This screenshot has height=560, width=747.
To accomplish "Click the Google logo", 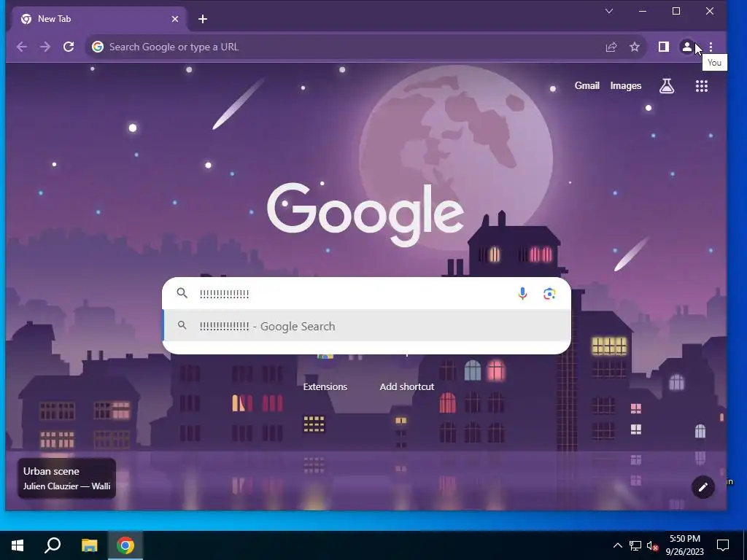I will pos(365,214).
